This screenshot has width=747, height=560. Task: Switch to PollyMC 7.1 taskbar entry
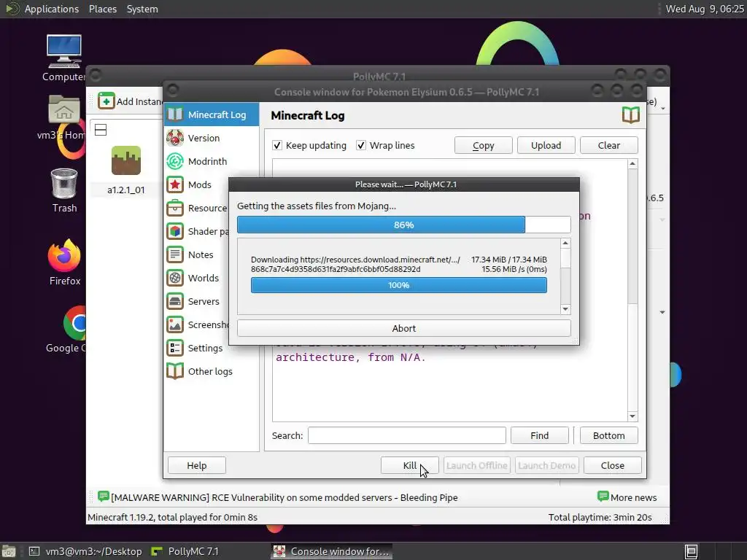click(186, 551)
